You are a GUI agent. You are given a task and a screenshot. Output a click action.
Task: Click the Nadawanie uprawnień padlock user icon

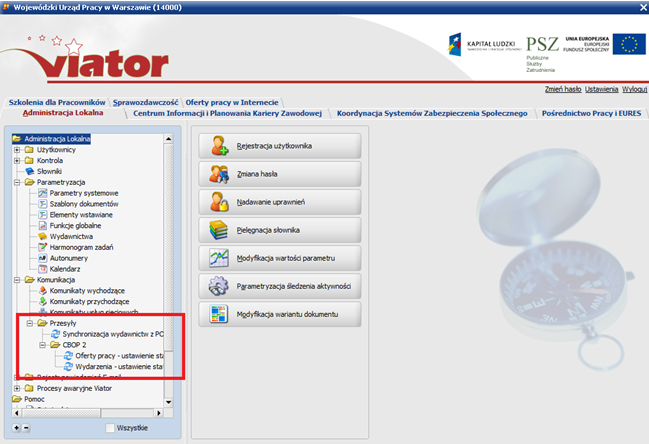[219, 202]
